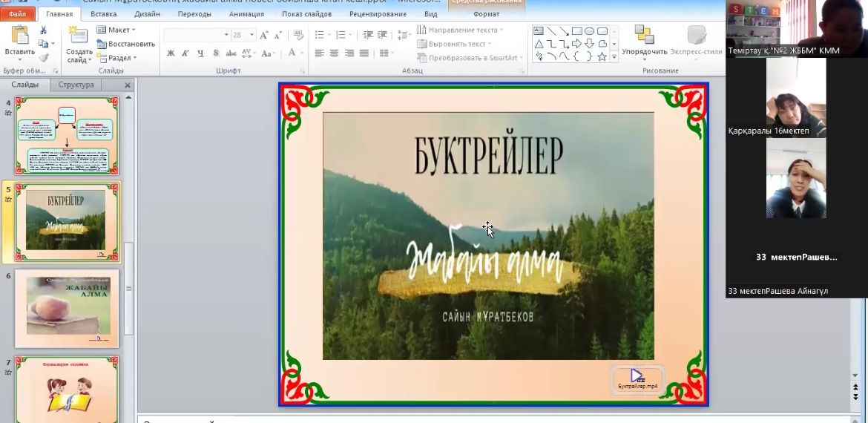The width and height of the screenshot is (868, 423).
Task: Open the Структура outline tab
Action: [76, 85]
